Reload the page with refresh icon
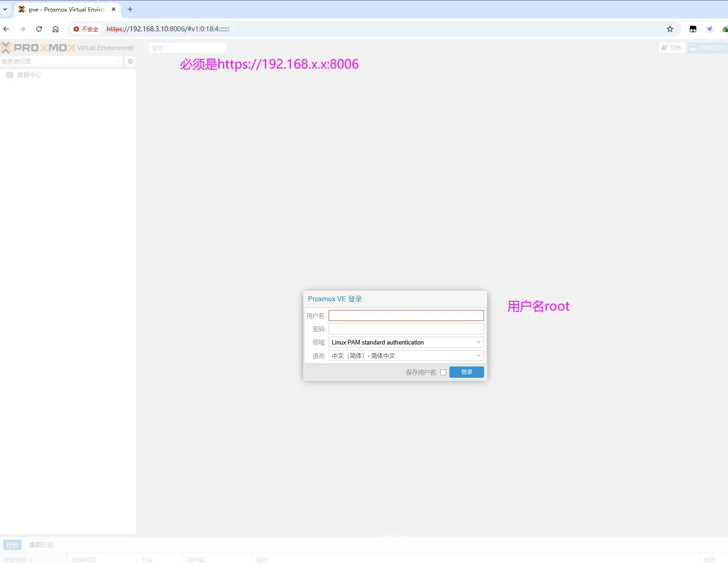Image resolution: width=728 pixels, height=563 pixels. [x=39, y=29]
